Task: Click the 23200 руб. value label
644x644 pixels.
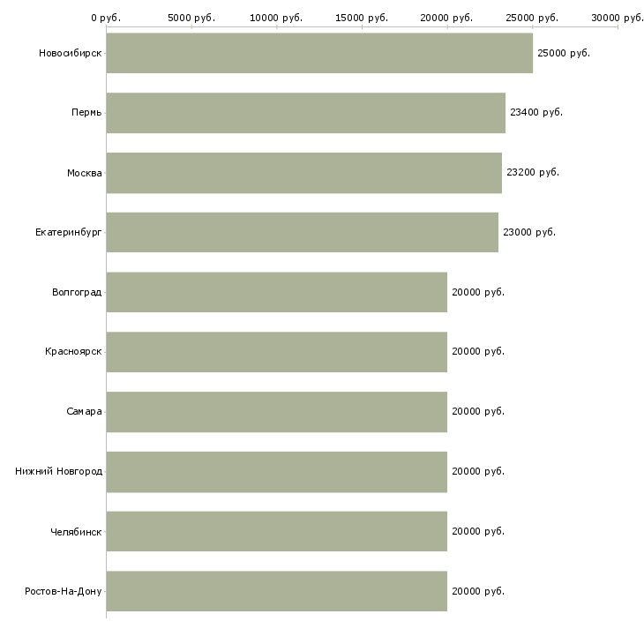Action: [x=532, y=173]
